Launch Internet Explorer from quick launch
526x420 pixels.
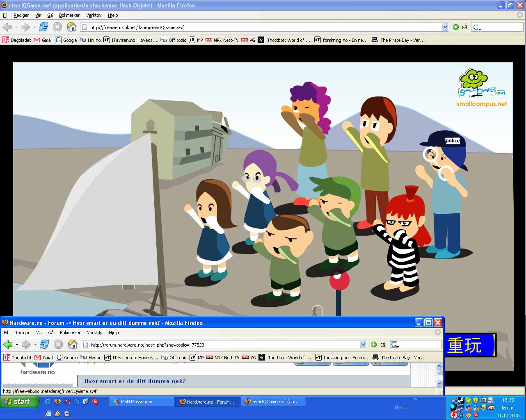click(48, 402)
